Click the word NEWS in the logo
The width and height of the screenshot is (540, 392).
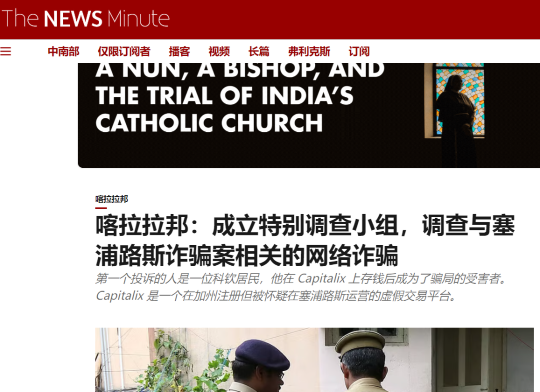(x=73, y=18)
